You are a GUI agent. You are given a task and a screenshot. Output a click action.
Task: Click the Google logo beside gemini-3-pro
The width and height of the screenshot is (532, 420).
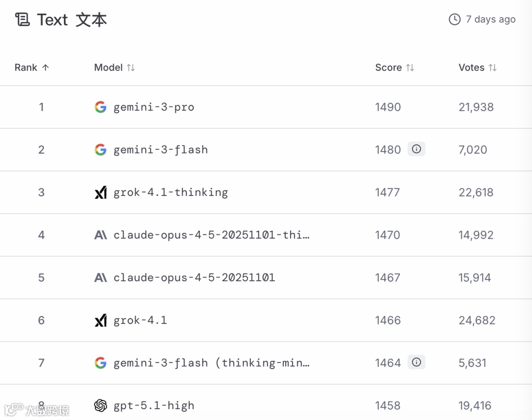point(100,107)
